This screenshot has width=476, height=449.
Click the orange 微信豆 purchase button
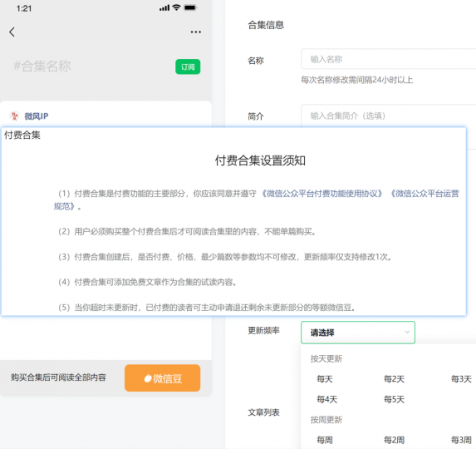(x=163, y=378)
